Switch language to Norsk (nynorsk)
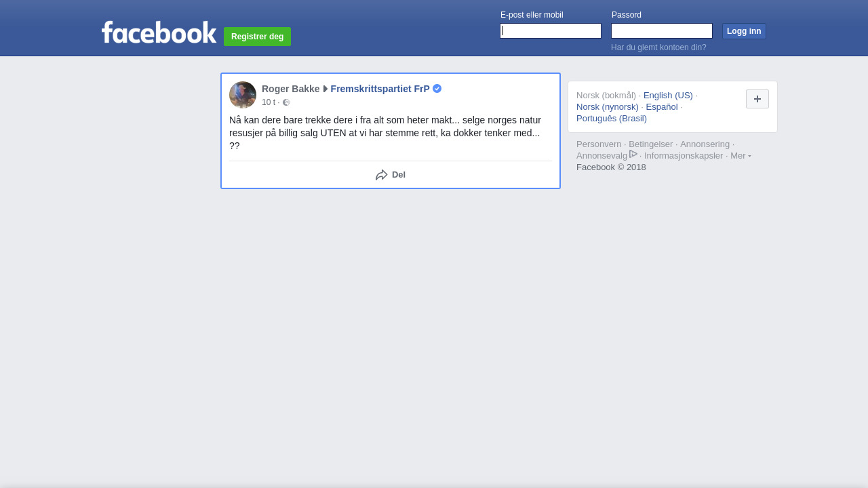The height and width of the screenshot is (488, 868). [x=608, y=107]
